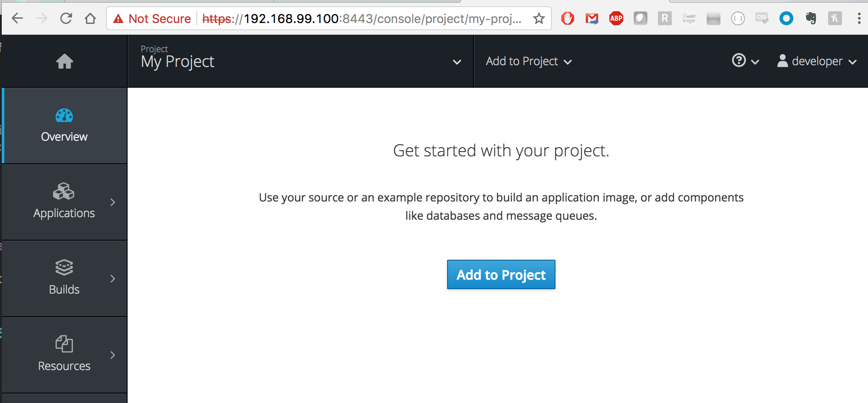Click the curly-braces JSON extension icon
The height and width of the screenshot is (403, 868).
[738, 18]
